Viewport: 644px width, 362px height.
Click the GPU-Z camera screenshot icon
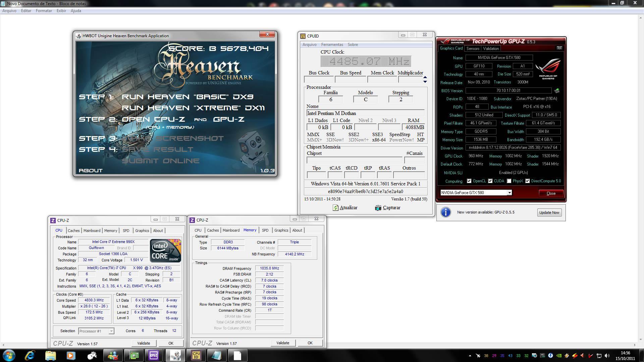coord(559,48)
